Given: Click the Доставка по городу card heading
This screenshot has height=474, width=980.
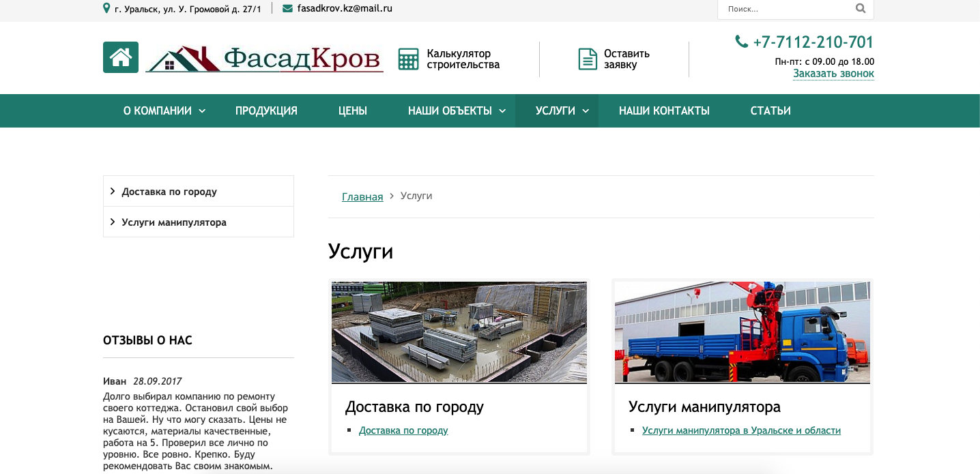Looking at the screenshot, I should (x=414, y=407).
